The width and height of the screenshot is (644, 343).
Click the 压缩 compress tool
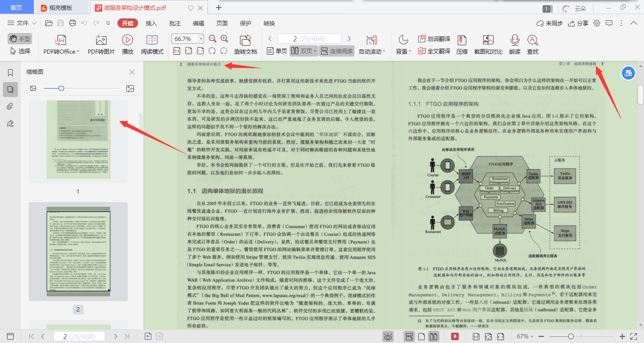[x=462, y=45]
